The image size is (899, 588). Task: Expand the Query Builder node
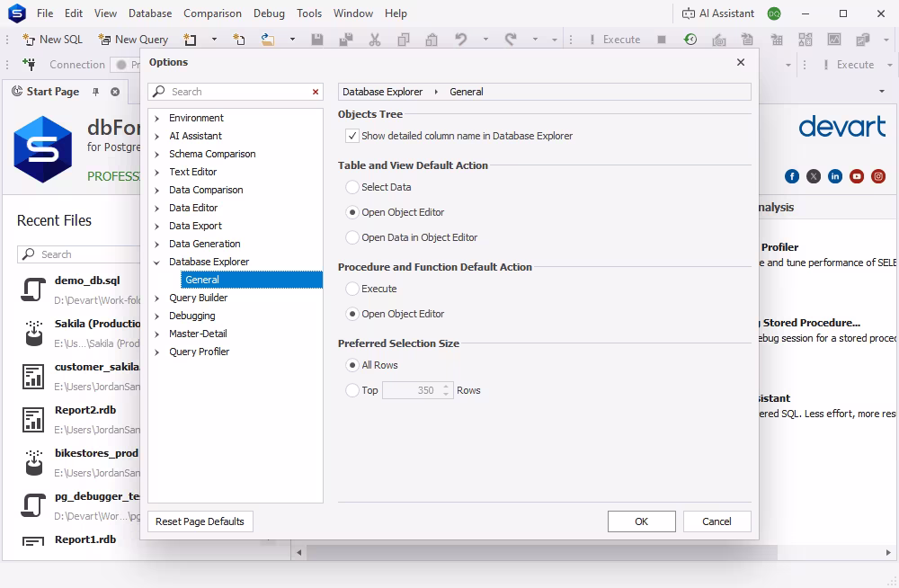click(157, 298)
